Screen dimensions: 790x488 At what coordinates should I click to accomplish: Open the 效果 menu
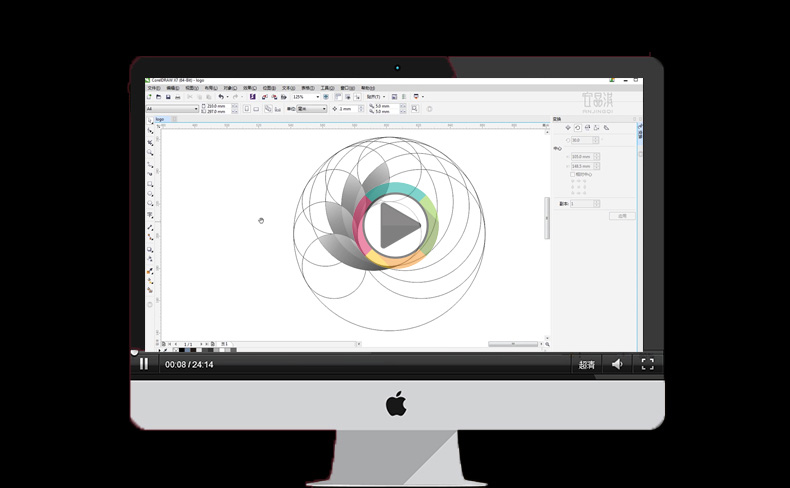pos(250,88)
